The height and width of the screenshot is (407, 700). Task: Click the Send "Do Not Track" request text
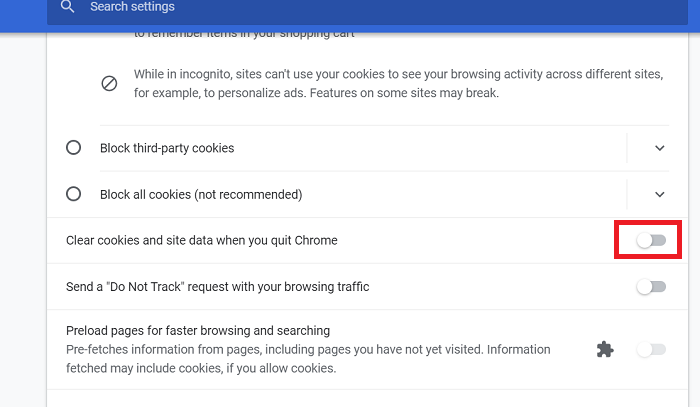[217, 287]
